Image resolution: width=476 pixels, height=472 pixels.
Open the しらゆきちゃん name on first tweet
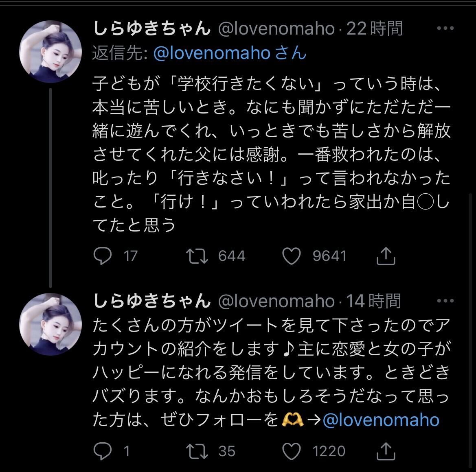[x=152, y=28]
